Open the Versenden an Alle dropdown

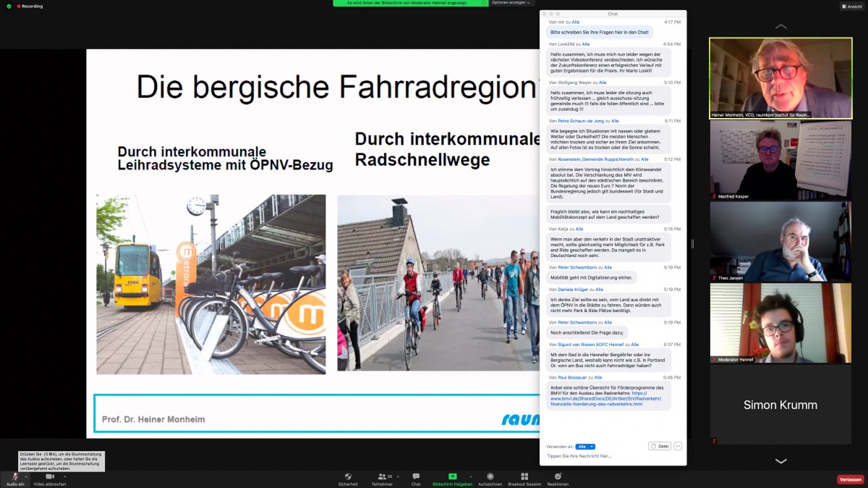pyautogui.click(x=585, y=447)
